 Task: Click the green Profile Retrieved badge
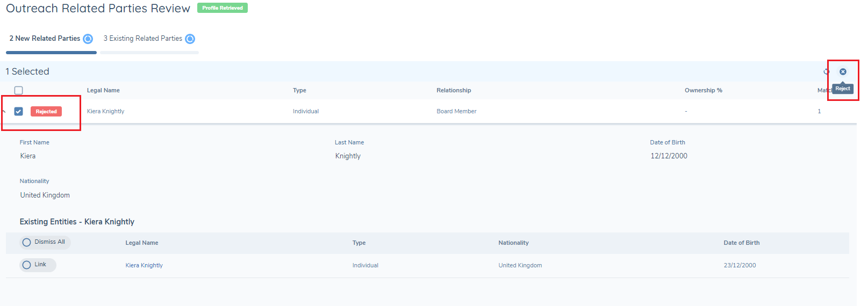[223, 8]
